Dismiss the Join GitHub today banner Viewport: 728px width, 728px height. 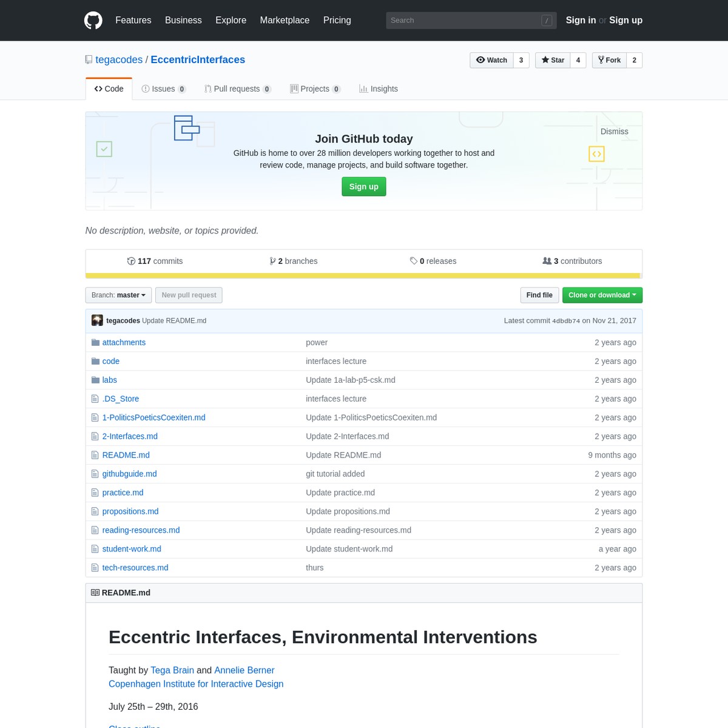click(x=614, y=132)
